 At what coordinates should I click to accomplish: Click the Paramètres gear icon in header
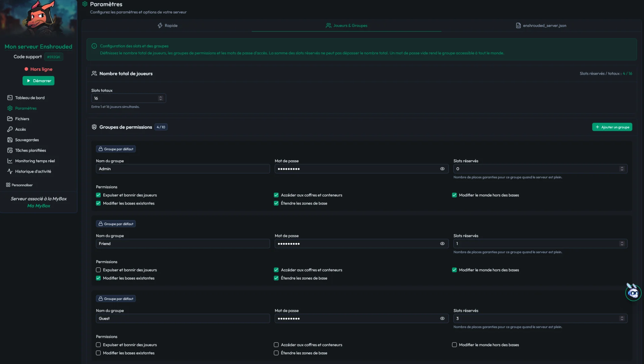85,4
